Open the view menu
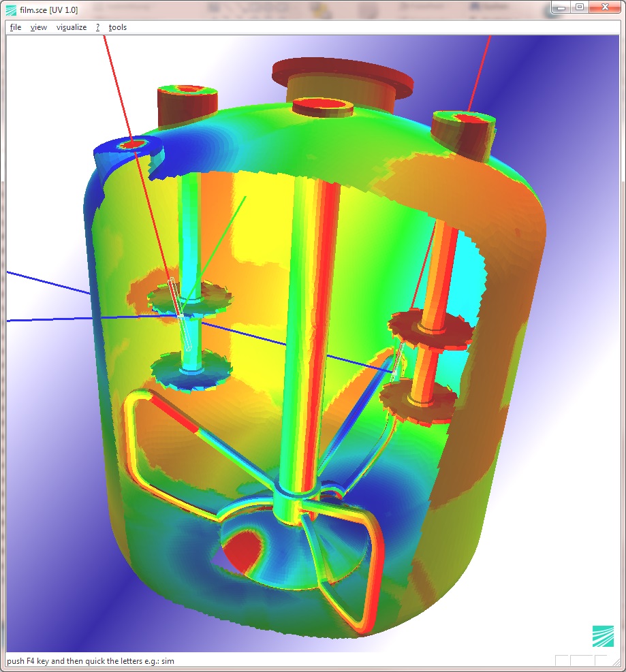 (x=39, y=27)
